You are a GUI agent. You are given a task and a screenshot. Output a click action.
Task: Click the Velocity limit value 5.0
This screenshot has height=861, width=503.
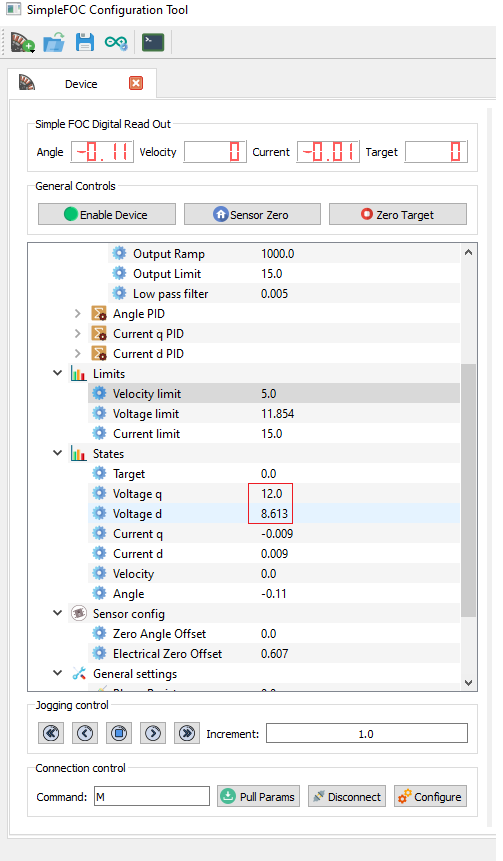(269, 394)
